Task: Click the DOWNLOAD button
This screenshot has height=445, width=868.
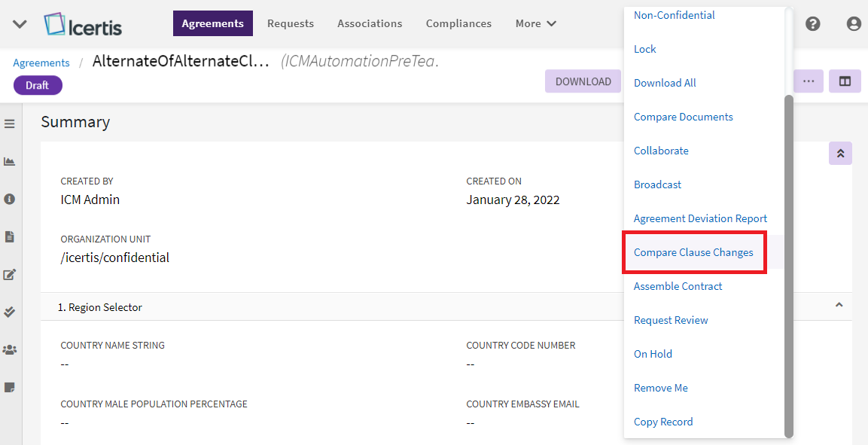Action: coord(583,81)
